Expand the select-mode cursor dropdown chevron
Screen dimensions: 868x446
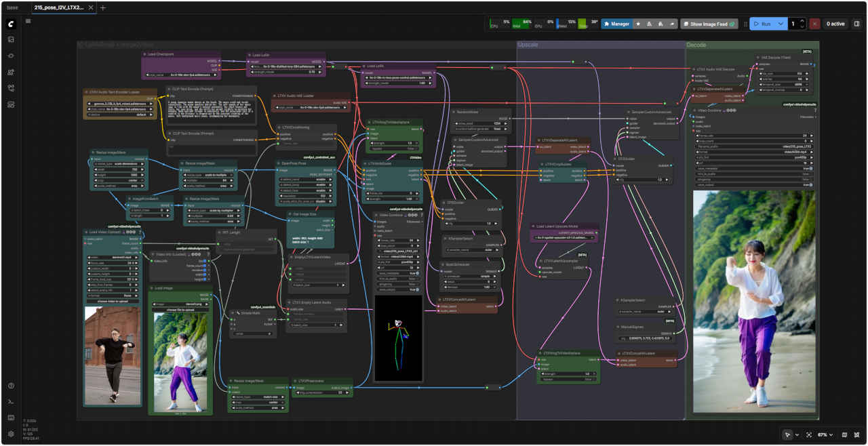797,434
